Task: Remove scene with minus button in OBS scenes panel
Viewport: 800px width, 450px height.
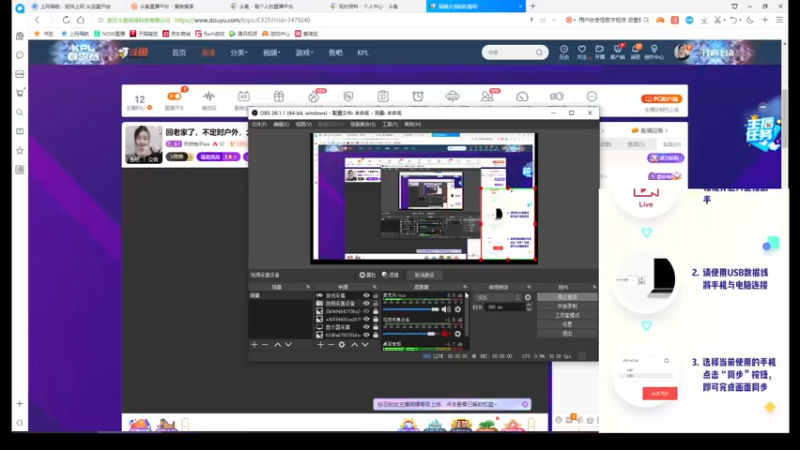Action: click(265, 345)
